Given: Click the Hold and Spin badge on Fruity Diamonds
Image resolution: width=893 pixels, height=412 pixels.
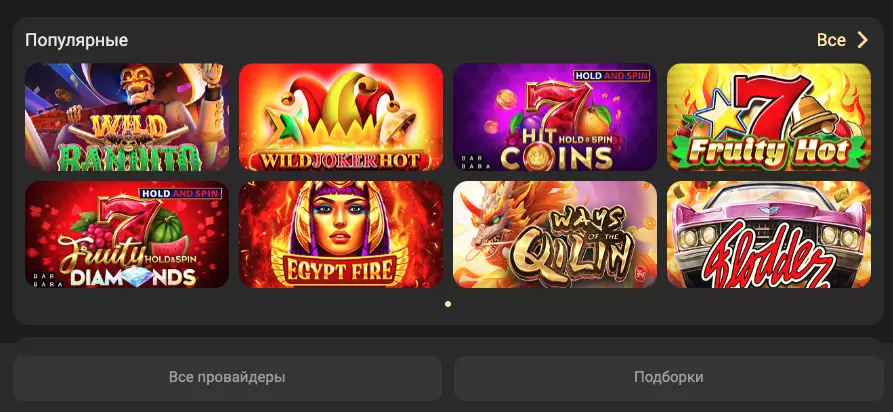Looking at the screenshot, I should [180, 193].
